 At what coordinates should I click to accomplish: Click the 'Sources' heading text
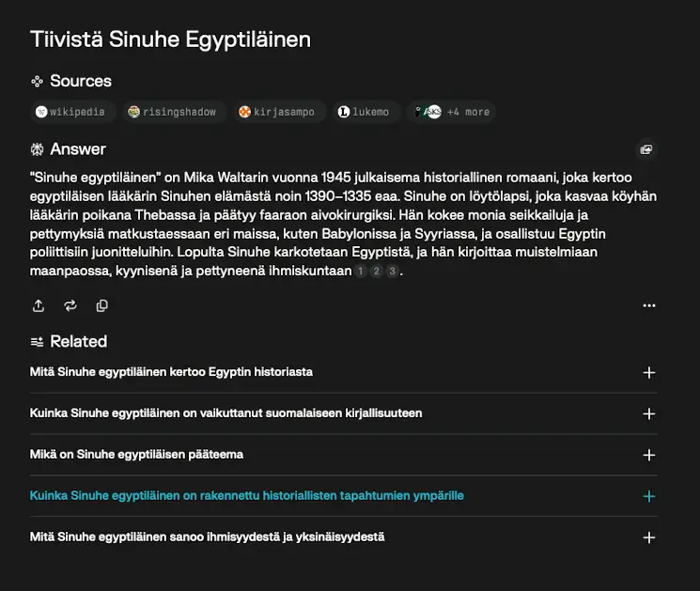81,81
